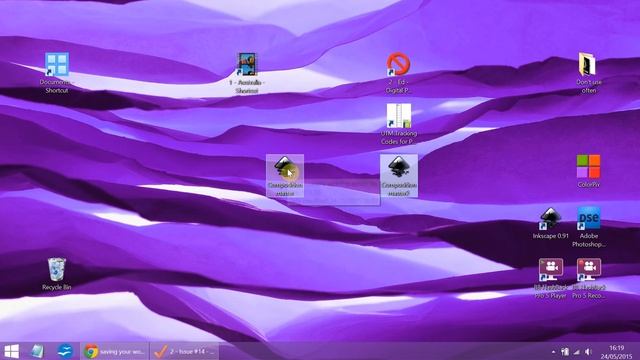
Task: Open the notepad-style app pinned to taskbar
Action: [x=37, y=351]
